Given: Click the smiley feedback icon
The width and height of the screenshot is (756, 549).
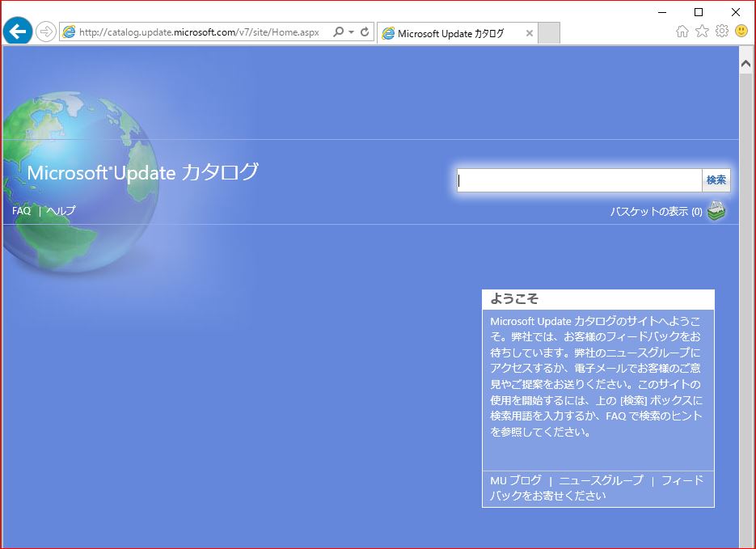Looking at the screenshot, I should [741, 32].
